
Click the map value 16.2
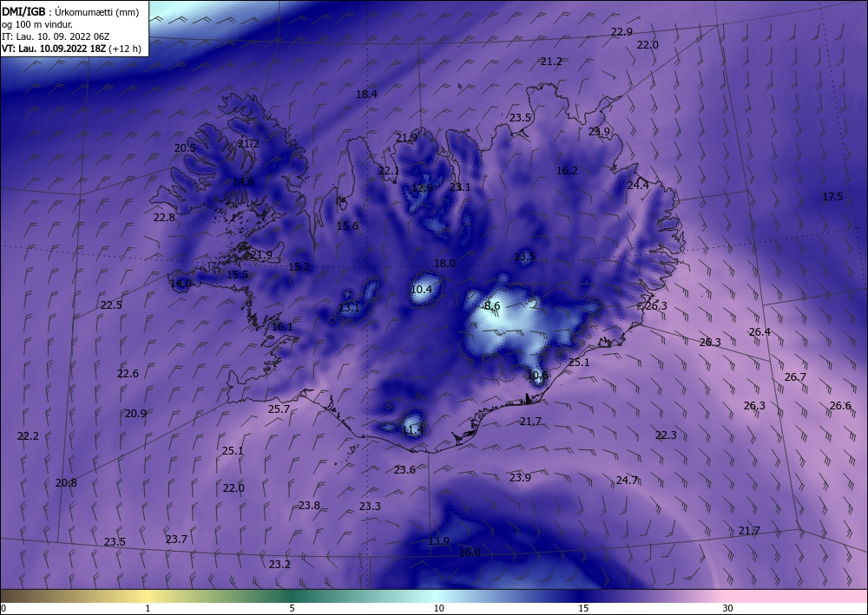point(567,170)
